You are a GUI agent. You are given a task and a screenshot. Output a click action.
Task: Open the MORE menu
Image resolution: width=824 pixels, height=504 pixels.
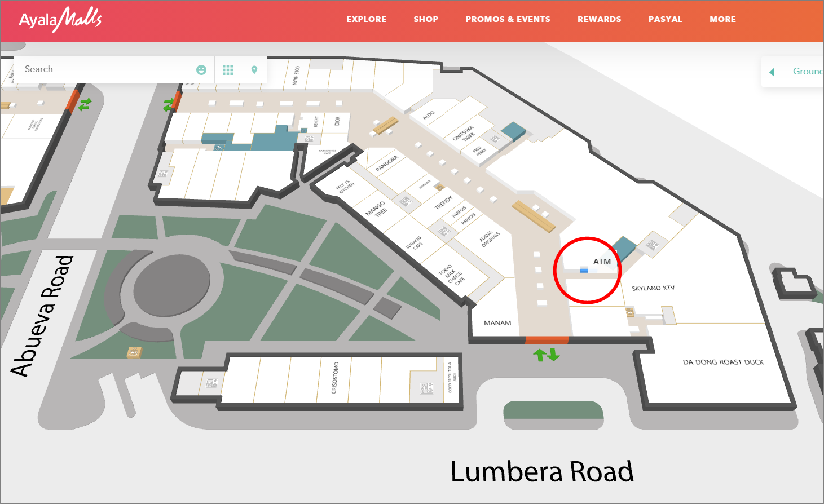(723, 19)
